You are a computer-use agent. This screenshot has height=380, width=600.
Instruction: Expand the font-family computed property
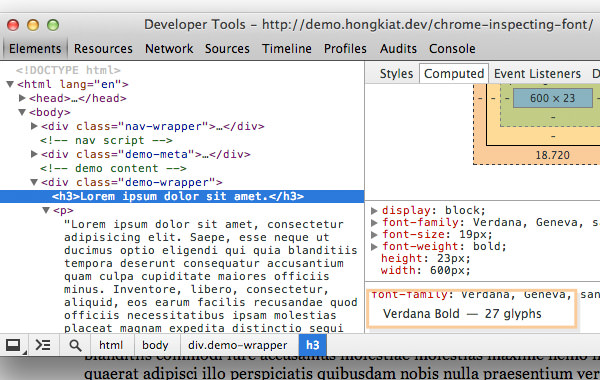click(x=374, y=222)
